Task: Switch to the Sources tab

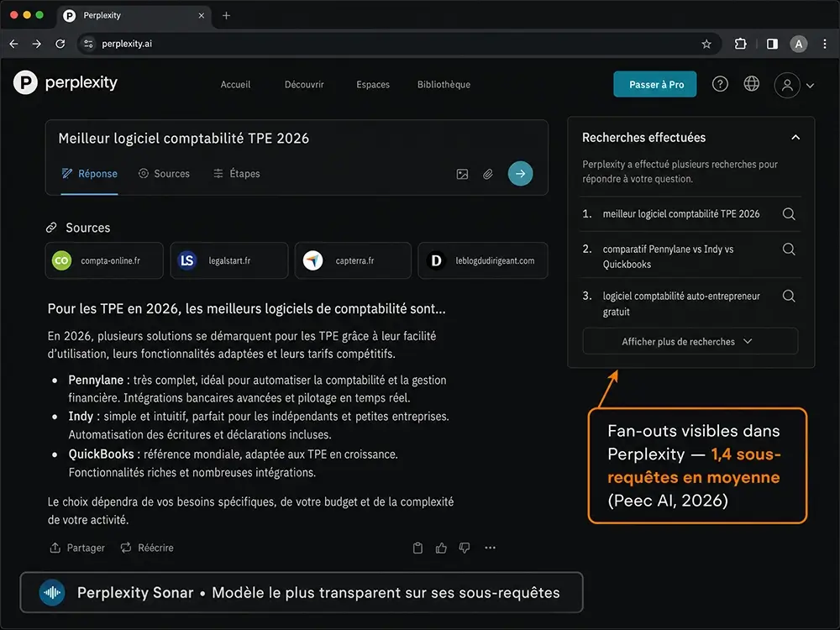Action: 164,174
